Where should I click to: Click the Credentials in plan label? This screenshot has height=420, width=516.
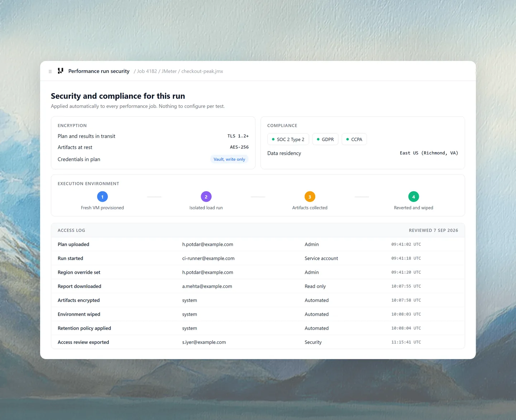coord(79,159)
